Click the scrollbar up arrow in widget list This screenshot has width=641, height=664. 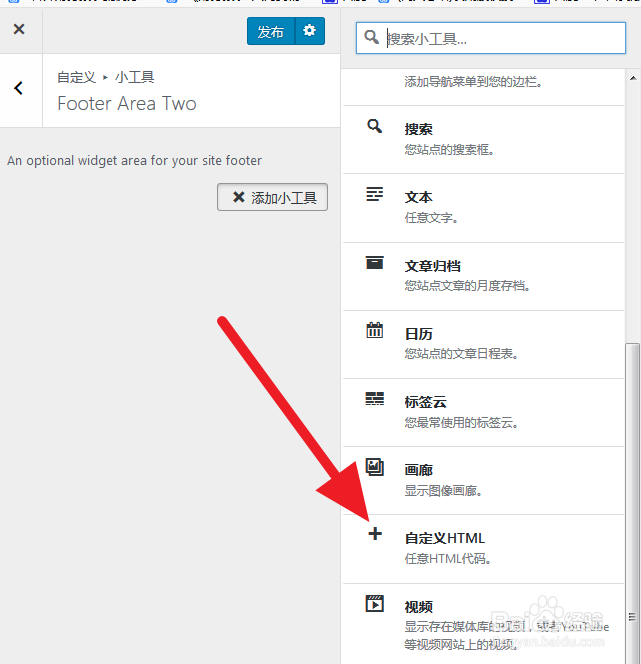(x=633, y=78)
